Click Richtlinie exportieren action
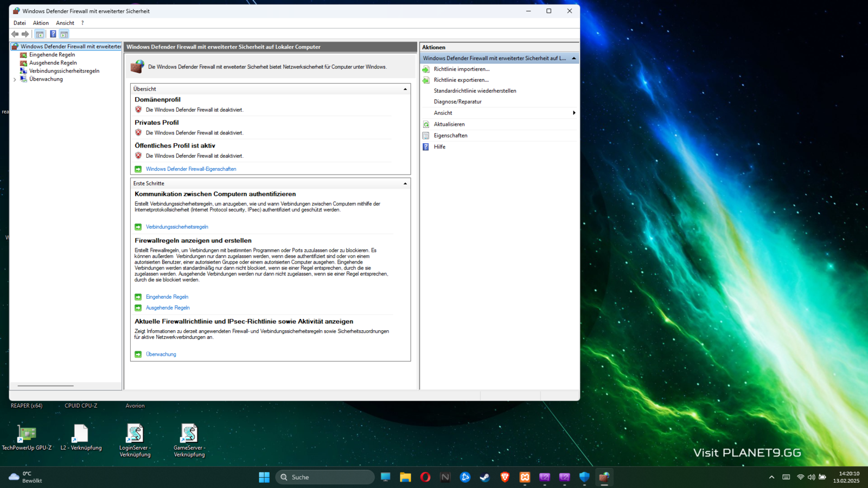 point(461,80)
